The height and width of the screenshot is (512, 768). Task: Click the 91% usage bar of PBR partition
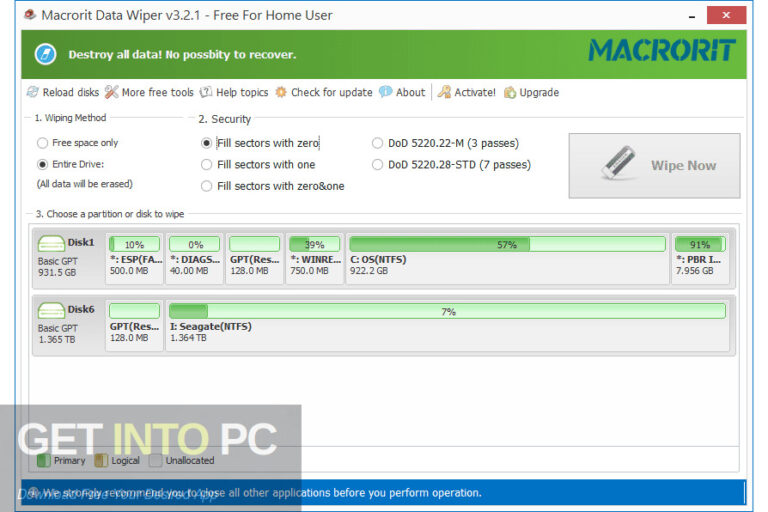point(700,244)
